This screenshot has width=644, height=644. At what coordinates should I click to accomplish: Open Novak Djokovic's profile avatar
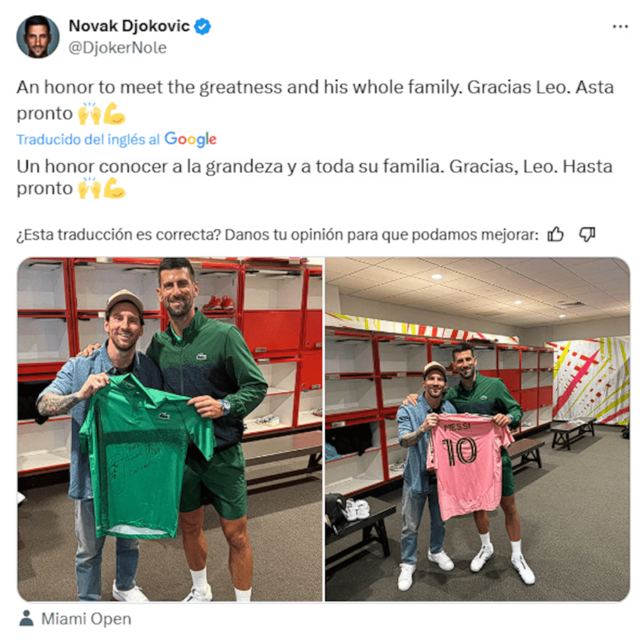(x=38, y=36)
